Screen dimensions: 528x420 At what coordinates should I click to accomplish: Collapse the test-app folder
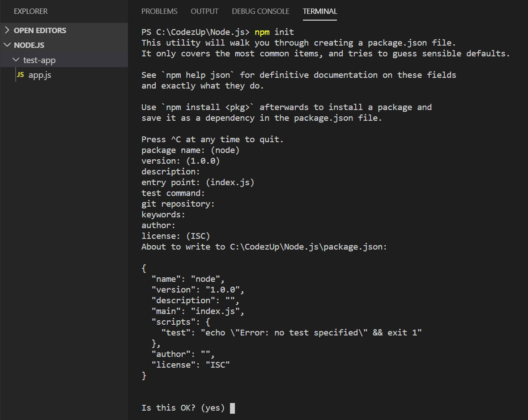coord(16,59)
